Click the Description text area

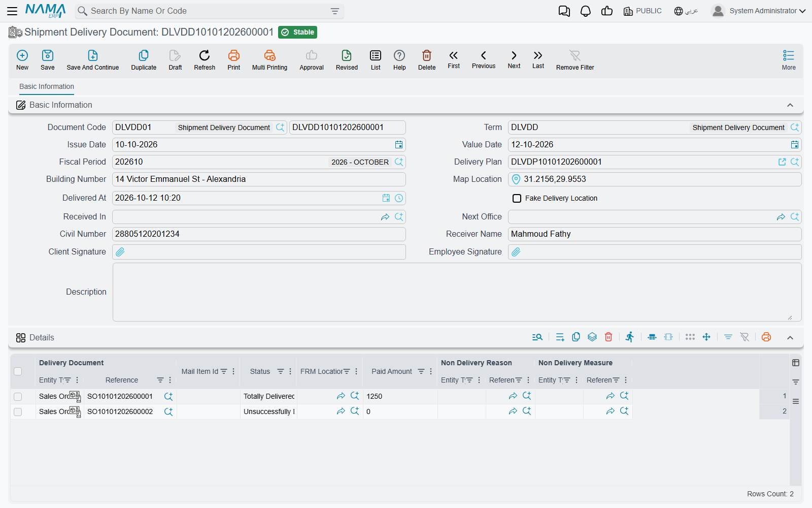457,292
